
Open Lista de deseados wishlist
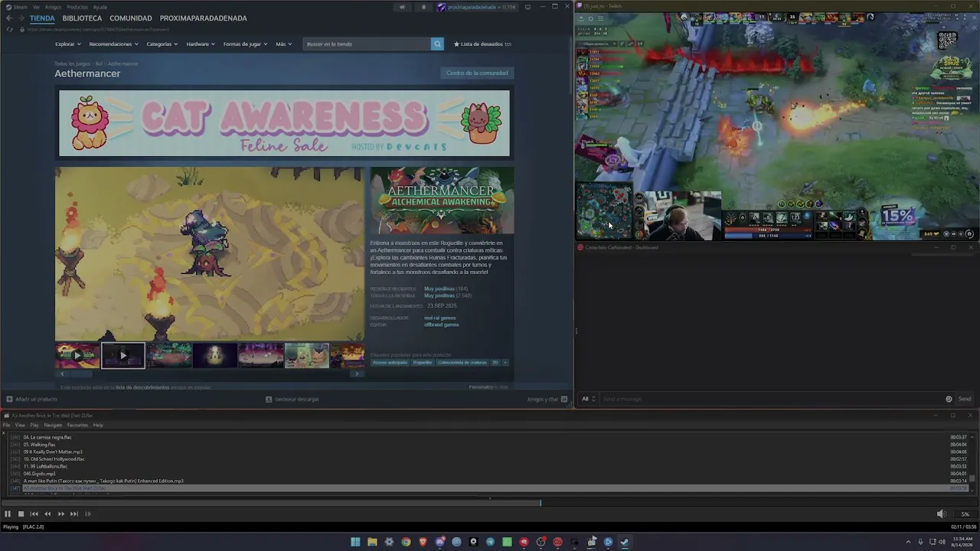pos(482,44)
